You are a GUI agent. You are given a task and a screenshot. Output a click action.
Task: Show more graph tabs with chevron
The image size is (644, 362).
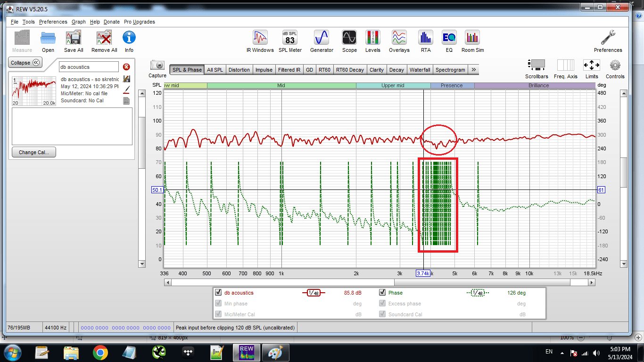coord(474,70)
